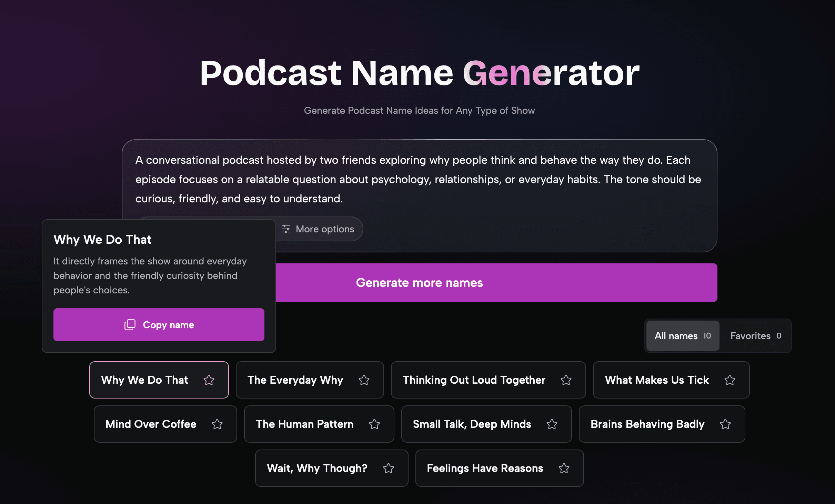Favorite the 'Why We Do That' name star
This screenshot has width=835, height=504.
point(209,380)
